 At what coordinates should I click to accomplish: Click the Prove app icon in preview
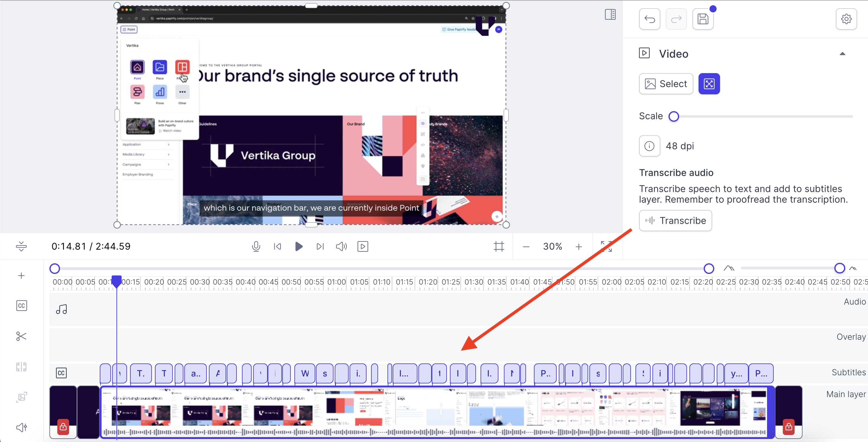tap(160, 92)
